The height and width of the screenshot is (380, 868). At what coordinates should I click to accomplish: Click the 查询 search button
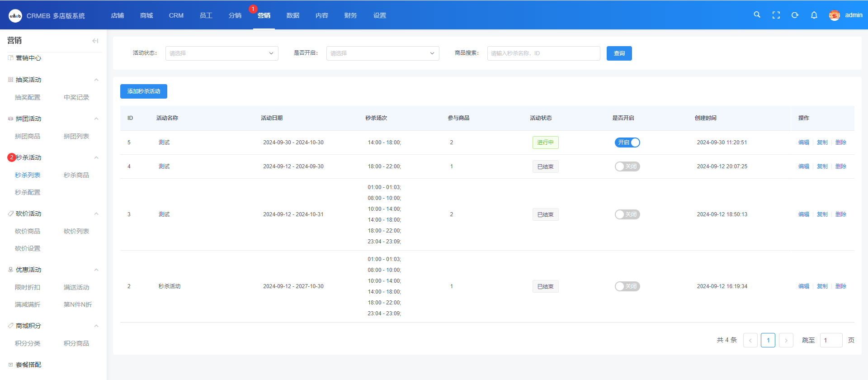(x=619, y=53)
